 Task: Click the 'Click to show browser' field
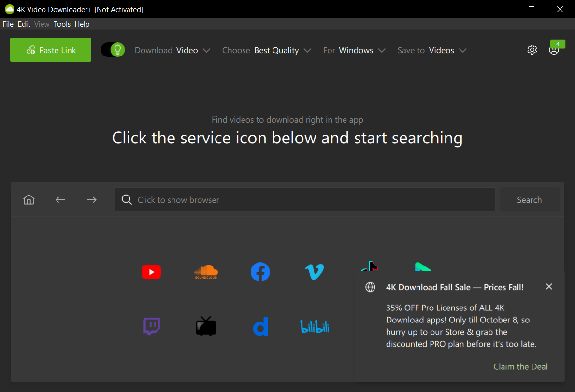tap(305, 200)
